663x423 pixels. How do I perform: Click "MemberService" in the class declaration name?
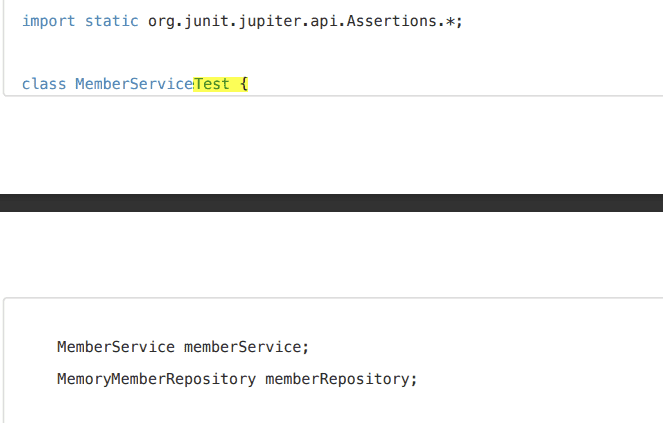point(133,84)
